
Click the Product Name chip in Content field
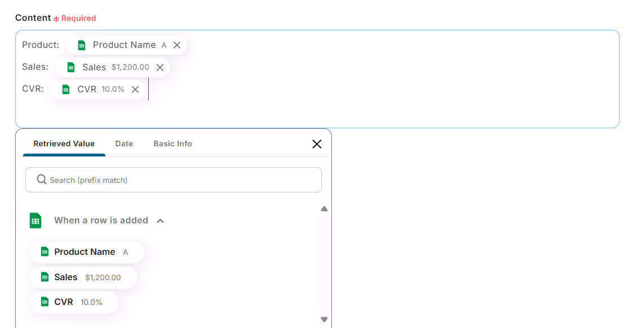pyautogui.click(x=126, y=45)
